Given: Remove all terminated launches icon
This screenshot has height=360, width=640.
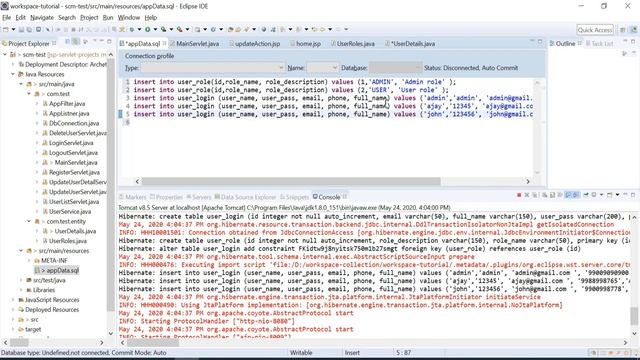Looking at the screenshot, I should pos(535,195).
